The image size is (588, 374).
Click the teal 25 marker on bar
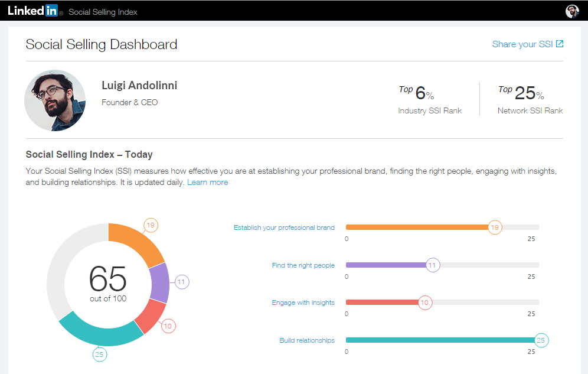(x=541, y=340)
